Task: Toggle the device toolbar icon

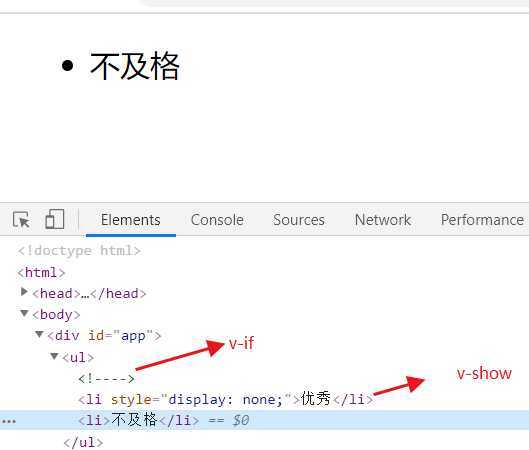Action: [55, 219]
